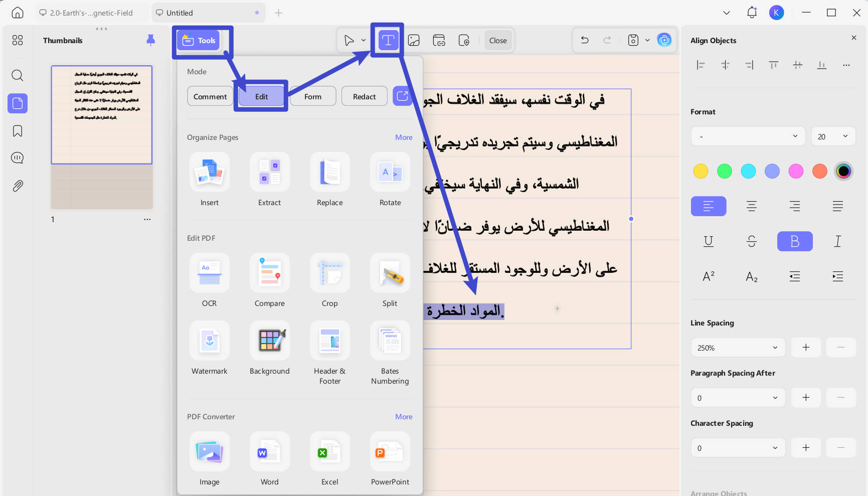Screen dimensions: 868x496
Task: Open the Extract pages tool
Action: [x=270, y=181]
